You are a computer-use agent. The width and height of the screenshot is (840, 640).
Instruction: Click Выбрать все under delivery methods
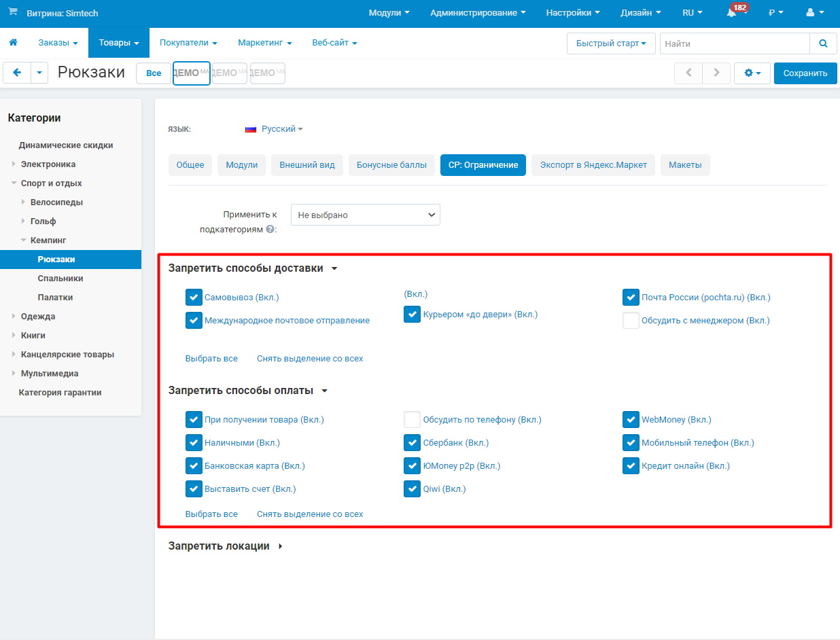pos(211,359)
